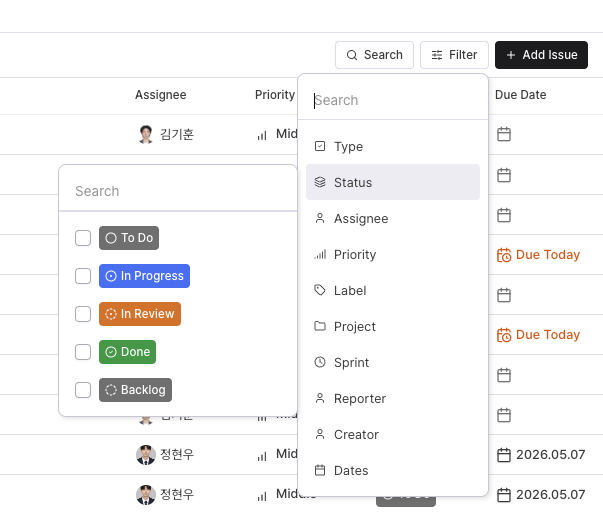Select the Type filter option

(393, 147)
